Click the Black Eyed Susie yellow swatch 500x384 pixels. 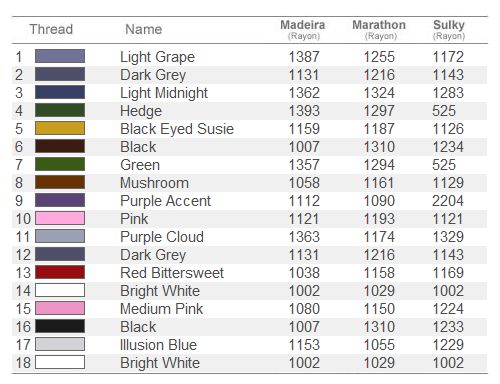[x=60, y=128]
